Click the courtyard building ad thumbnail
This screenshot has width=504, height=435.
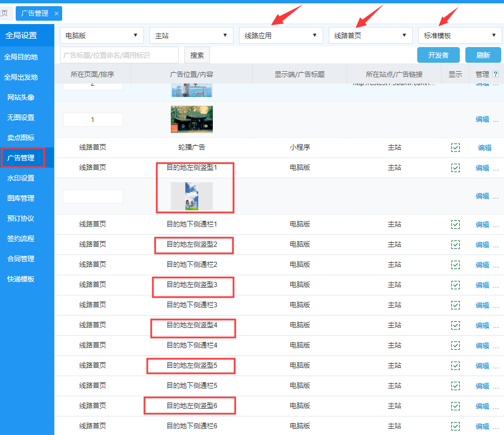coord(192,119)
